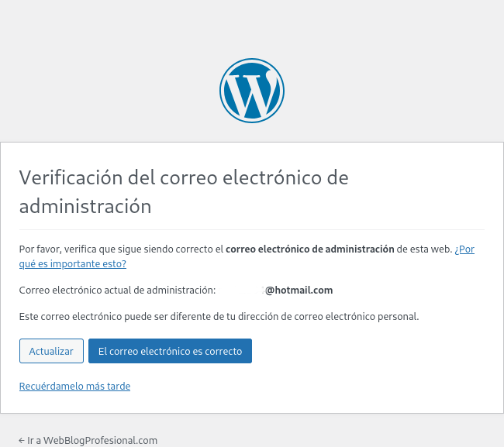
Task: Click the word administración in the heading
Action: coord(85,207)
